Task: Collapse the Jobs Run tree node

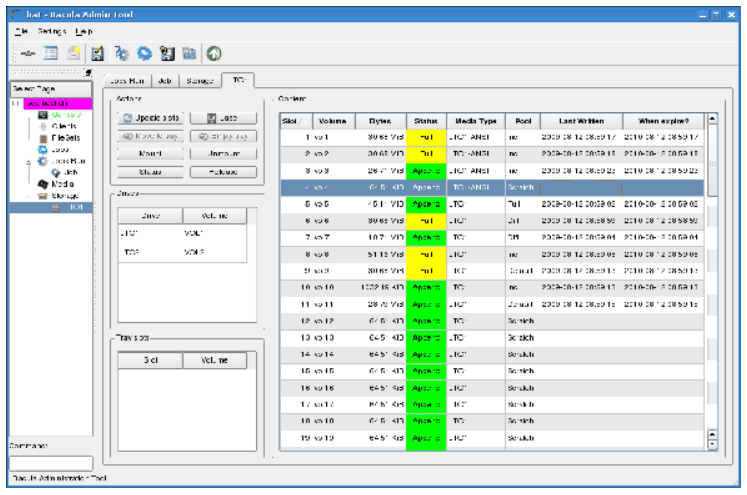Action: pyautogui.click(x=29, y=161)
